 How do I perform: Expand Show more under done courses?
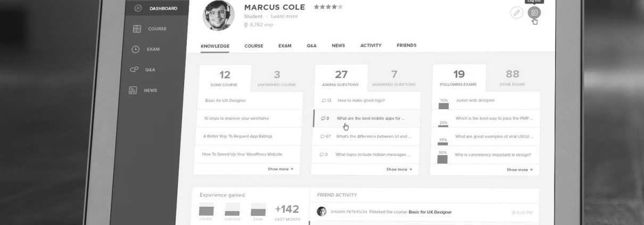click(x=280, y=169)
